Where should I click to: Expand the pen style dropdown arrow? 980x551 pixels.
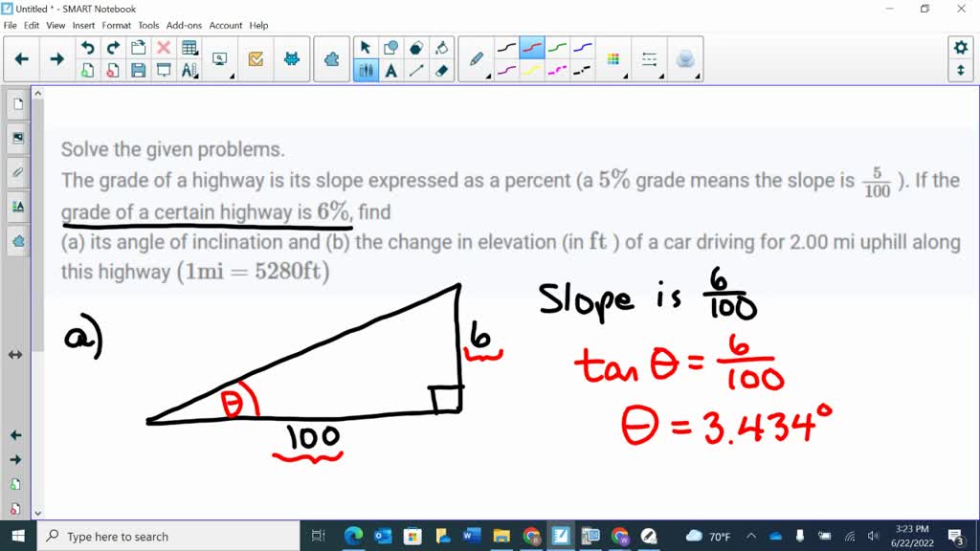click(x=489, y=77)
